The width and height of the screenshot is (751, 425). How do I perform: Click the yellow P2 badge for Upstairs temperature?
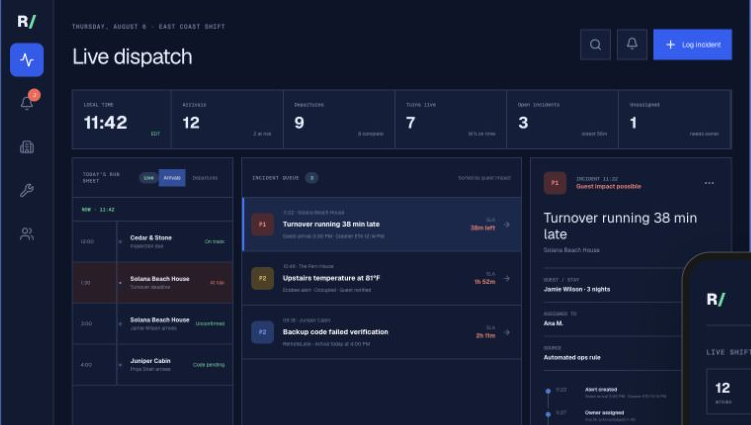tap(262, 278)
